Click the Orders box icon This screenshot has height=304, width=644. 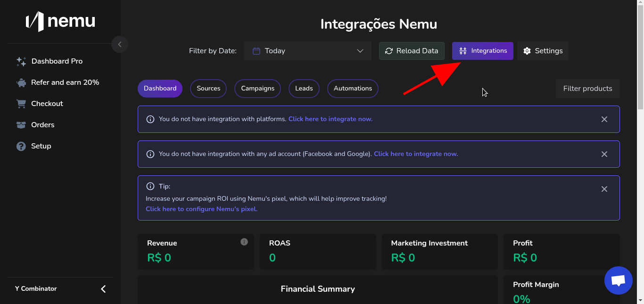click(21, 125)
